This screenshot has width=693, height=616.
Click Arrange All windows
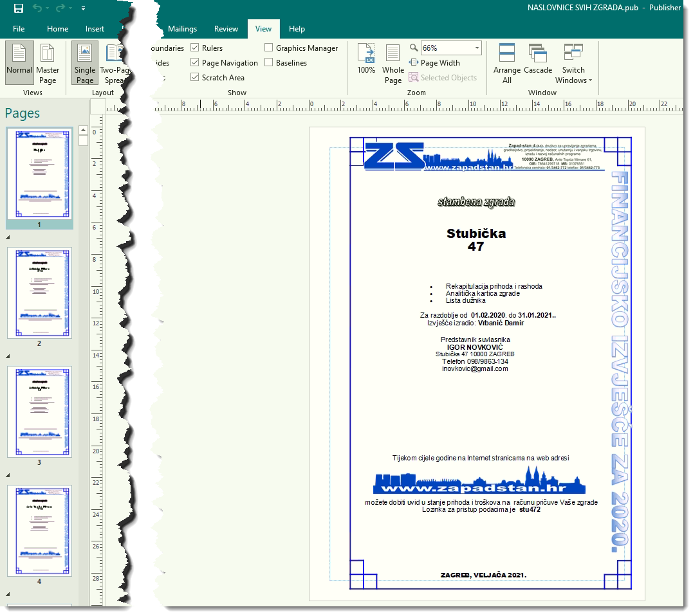[x=506, y=64]
